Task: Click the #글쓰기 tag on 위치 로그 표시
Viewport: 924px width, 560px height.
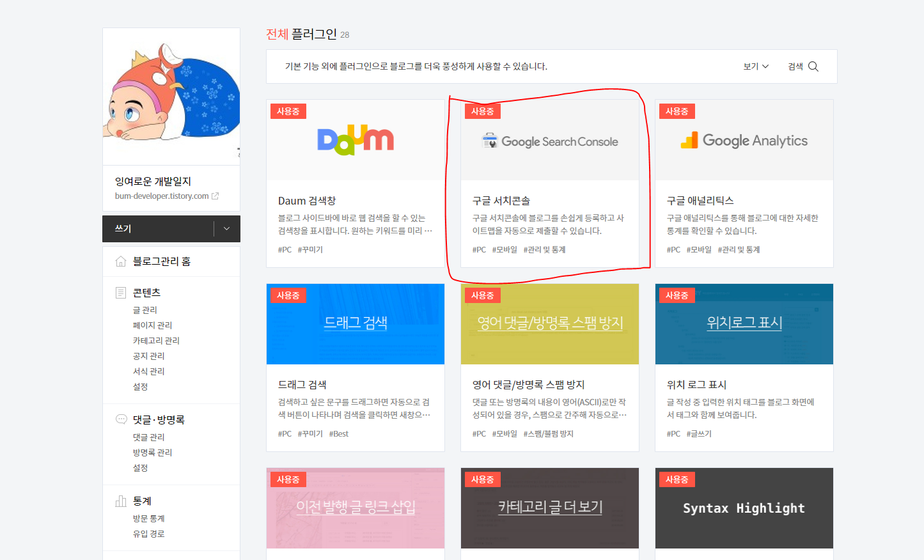Action: pos(699,434)
